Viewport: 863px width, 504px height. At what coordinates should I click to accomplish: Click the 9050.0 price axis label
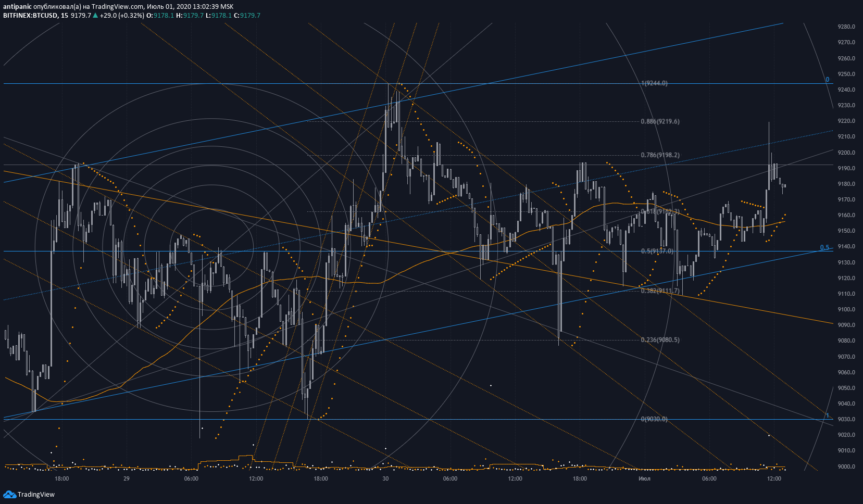[x=846, y=388]
